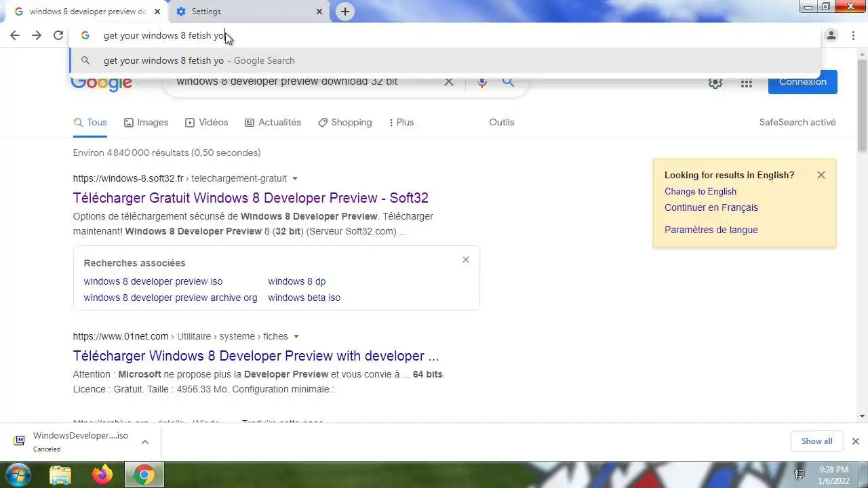Click Change to English link
This screenshot has width=868, height=488.
pyautogui.click(x=701, y=191)
